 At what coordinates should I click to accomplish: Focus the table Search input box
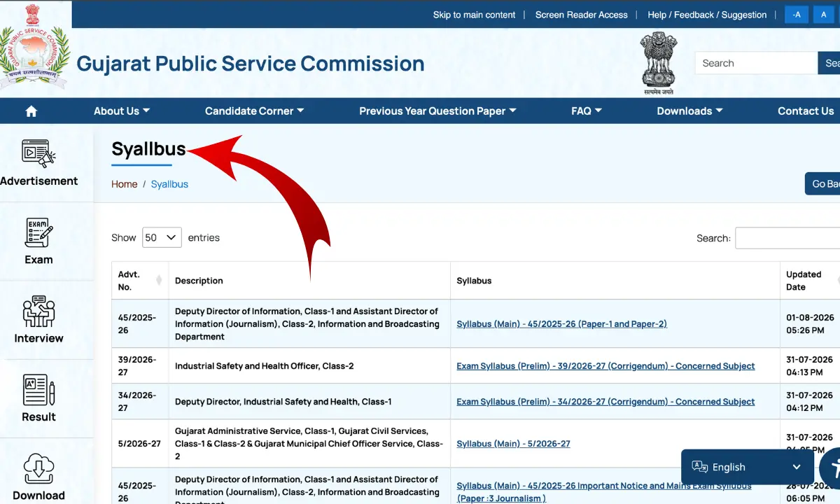(787, 238)
